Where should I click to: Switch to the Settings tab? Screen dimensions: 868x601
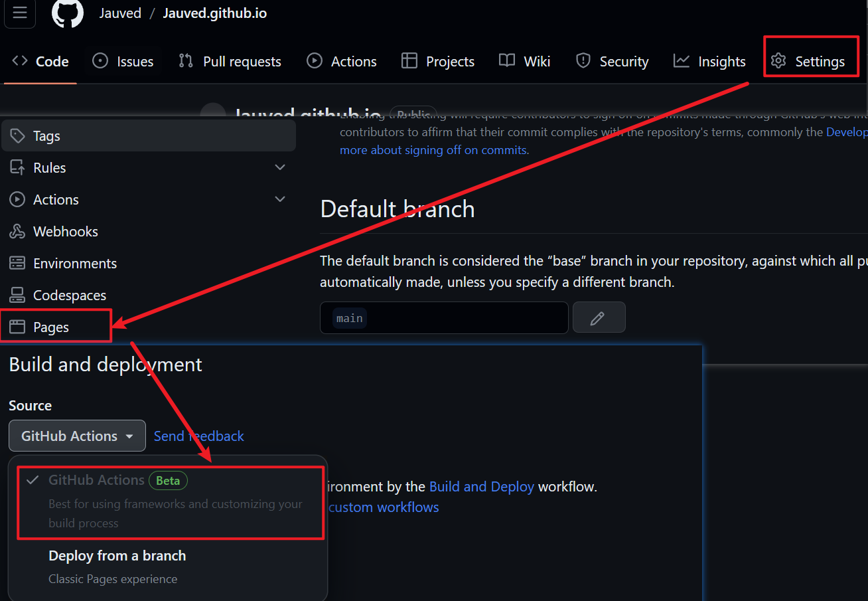tap(810, 62)
